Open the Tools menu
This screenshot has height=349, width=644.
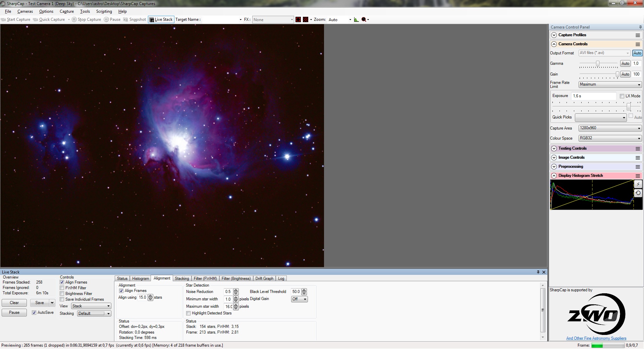[x=85, y=11]
